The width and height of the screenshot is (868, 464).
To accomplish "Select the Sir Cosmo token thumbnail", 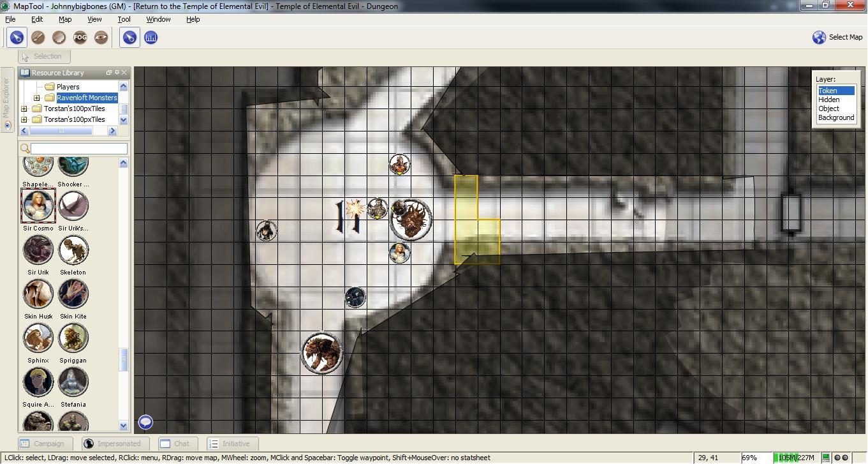I will (38, 206).
